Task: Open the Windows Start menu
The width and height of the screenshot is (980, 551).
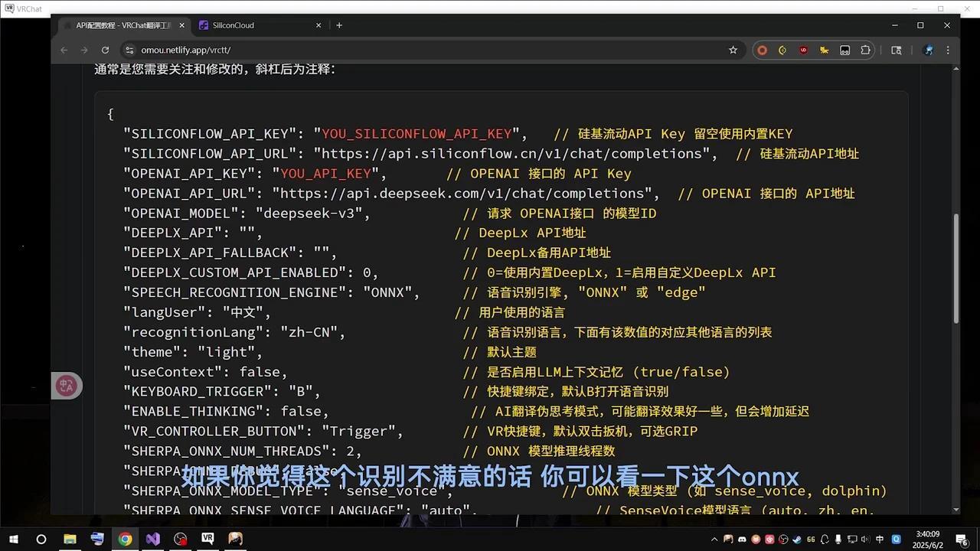Action: (x=13, y=539)
